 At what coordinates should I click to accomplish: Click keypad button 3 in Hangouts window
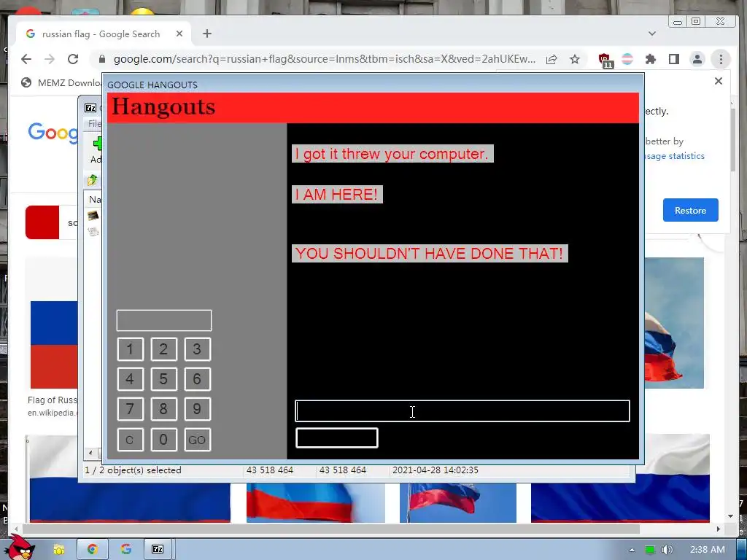click(197, 349)
